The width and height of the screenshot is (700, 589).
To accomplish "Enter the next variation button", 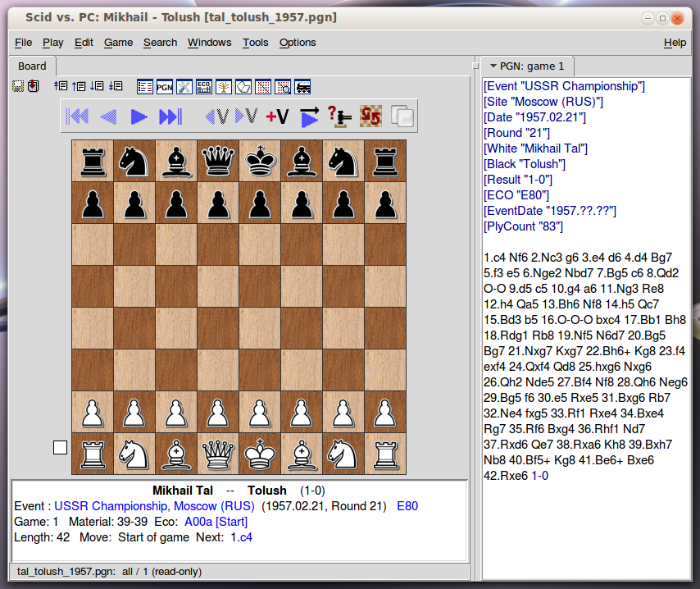I will click(247, 116).
